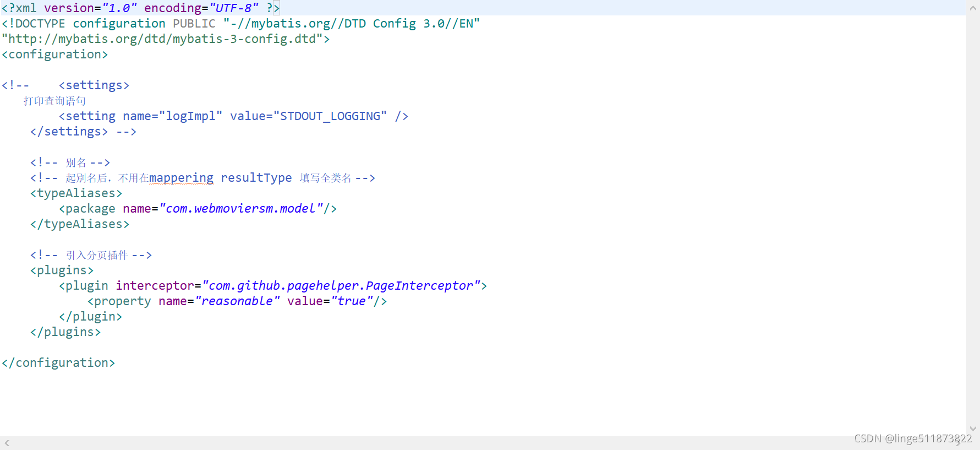The image size is (980, 450).
Task: Click the closing </typeAliases> tag
Action: [80, 224]
